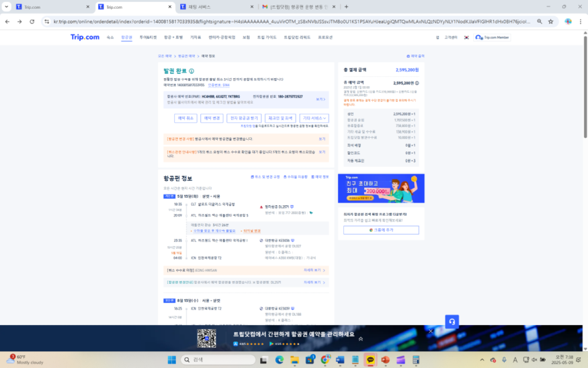
Task: Click the info icon beside 발권 완료
Action: point(192,71)
